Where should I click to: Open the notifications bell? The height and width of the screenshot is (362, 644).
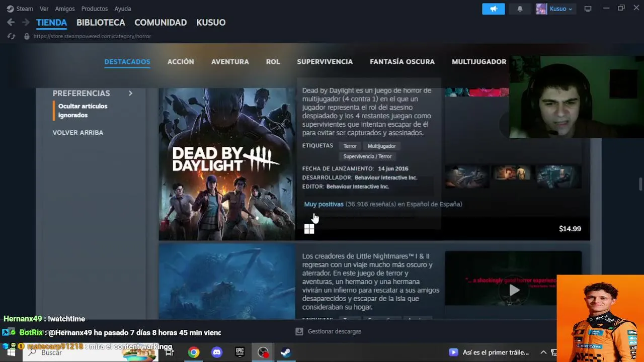click(520, 9)
